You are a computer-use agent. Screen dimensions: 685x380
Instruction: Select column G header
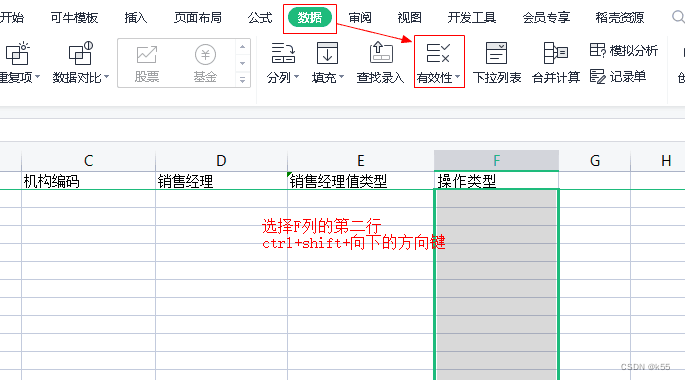pos(595,161)
